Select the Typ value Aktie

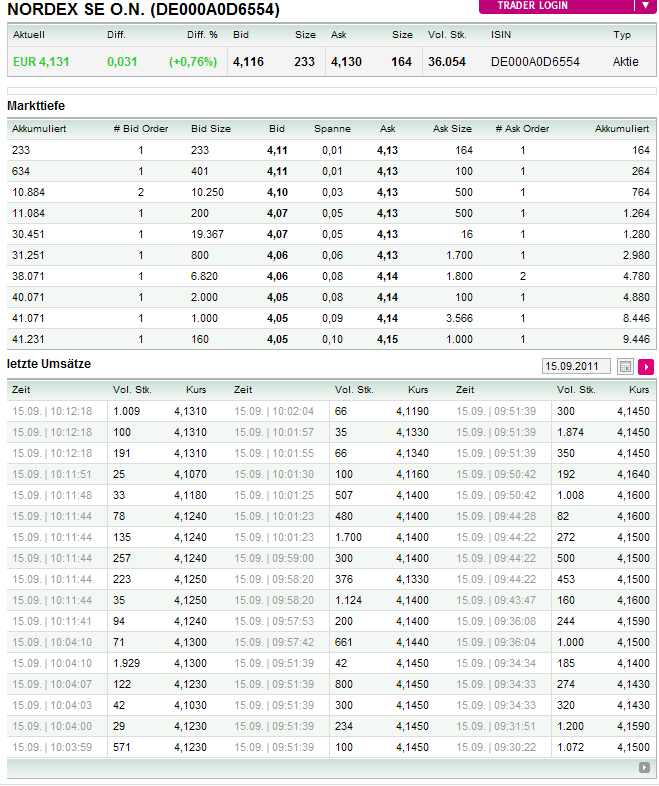[625, 62]
